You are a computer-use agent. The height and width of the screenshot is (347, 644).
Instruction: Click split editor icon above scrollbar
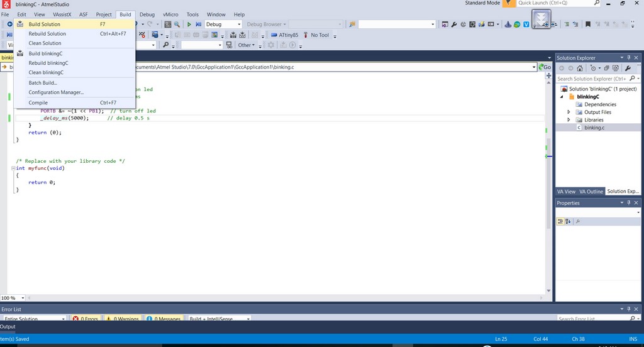coord(548,75)
